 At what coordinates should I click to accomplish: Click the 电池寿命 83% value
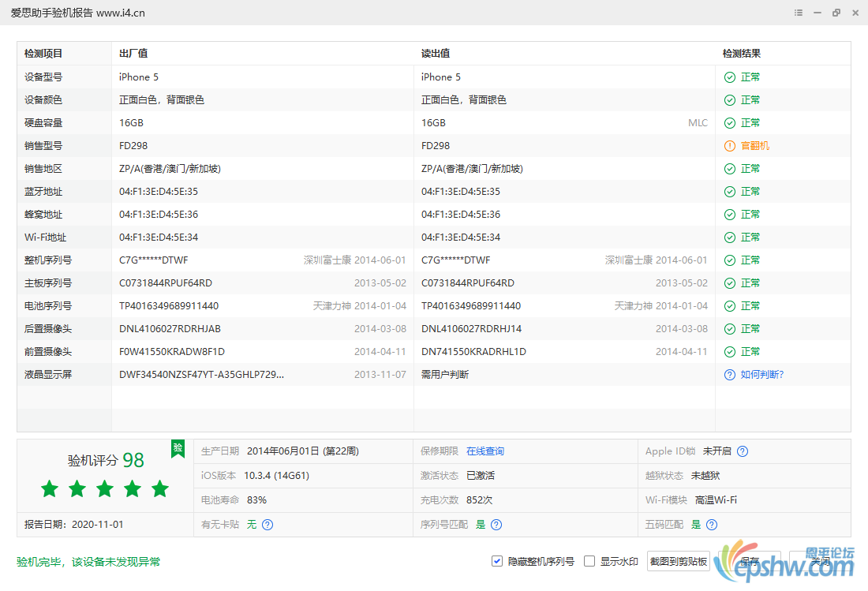[256, 499]
